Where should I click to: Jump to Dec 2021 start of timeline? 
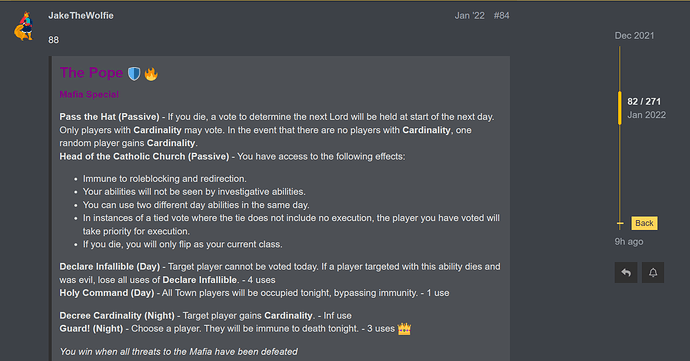pos(634,36)
